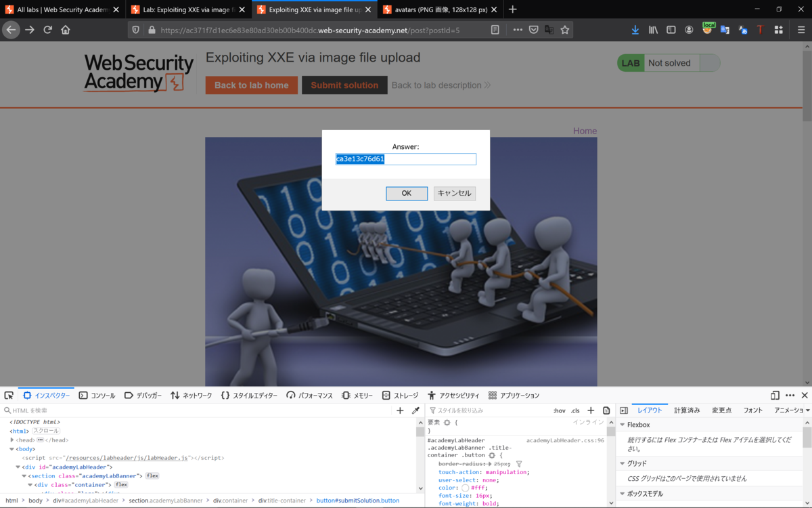The height and width of the screenshot is (508, 812).
Task: Open the color swatch for #fff
Action: [466, 488]
